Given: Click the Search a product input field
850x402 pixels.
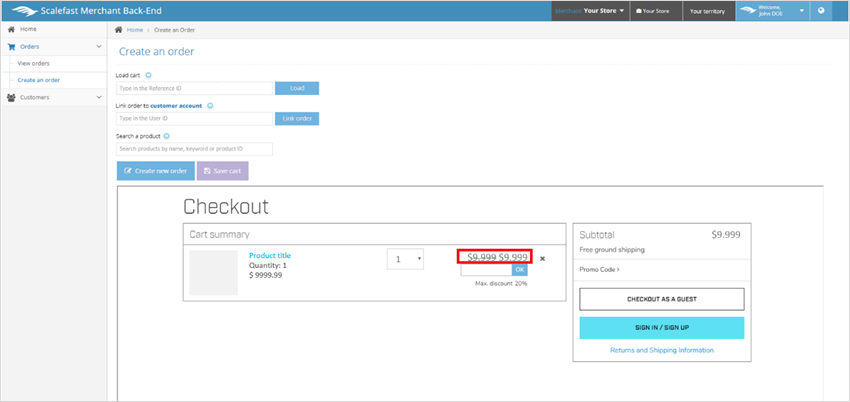Looking at the screenshot, I should coord(194,149).
